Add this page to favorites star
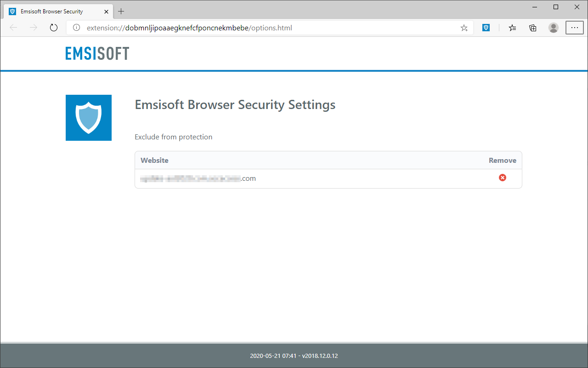 (x=464, y=28)
